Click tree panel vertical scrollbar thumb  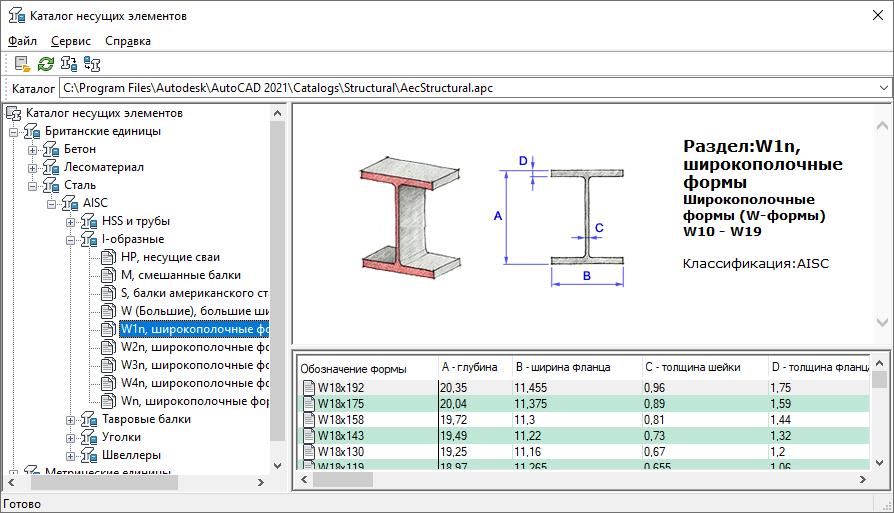[x=277, y=280]
